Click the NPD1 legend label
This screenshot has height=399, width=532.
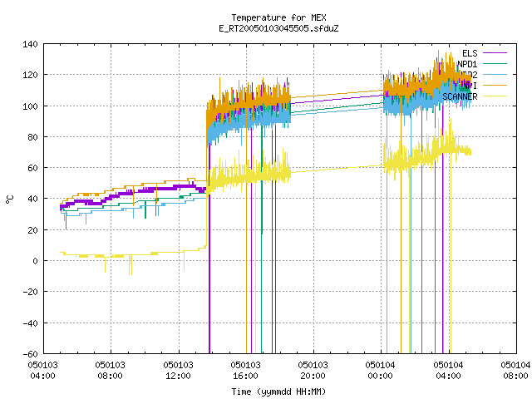pyautogui.click(x=467, y=64)
